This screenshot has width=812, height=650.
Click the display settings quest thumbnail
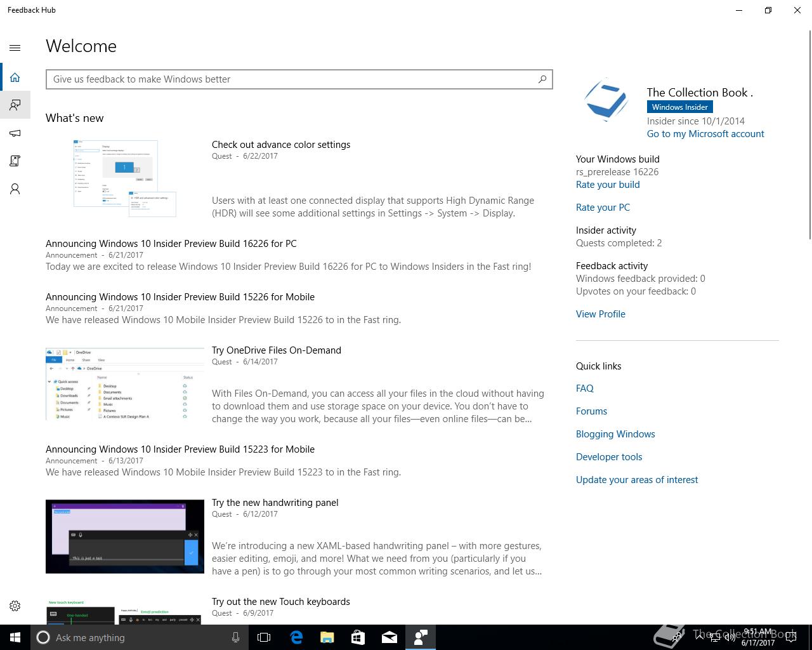[125, 178]
